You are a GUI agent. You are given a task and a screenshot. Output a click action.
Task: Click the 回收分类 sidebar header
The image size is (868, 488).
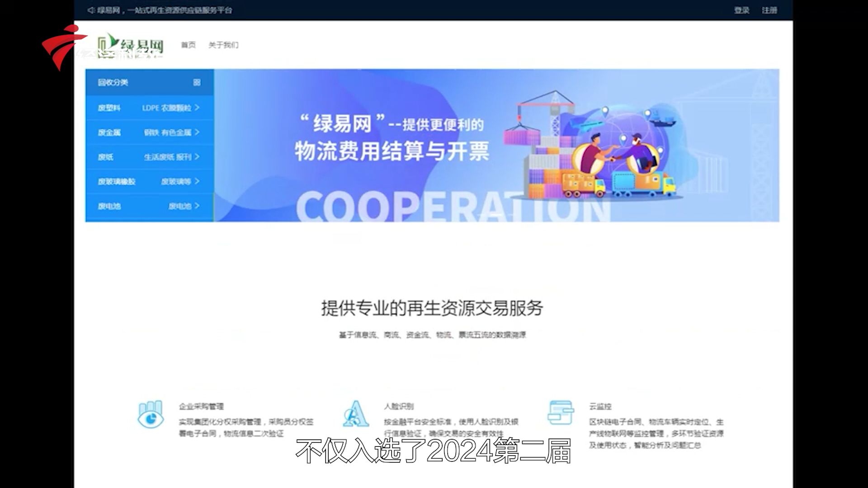click(113, 82)
